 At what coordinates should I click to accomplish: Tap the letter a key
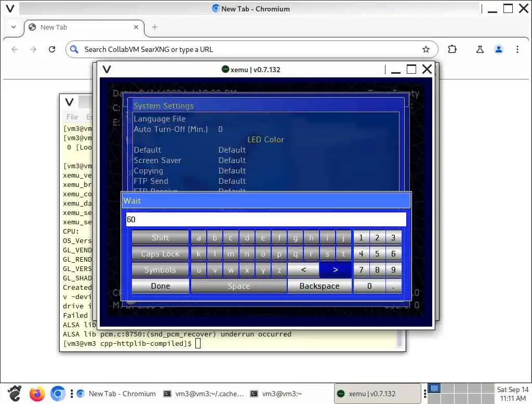coord(198,238)
